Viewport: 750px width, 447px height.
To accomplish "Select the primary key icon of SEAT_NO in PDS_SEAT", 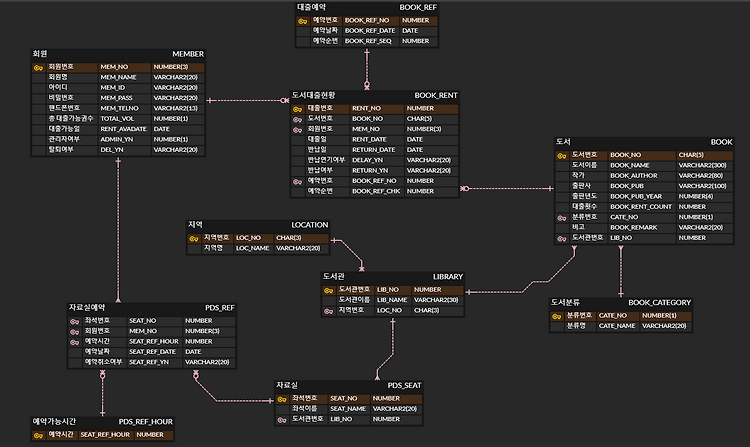I will click(x=282, y=399).
